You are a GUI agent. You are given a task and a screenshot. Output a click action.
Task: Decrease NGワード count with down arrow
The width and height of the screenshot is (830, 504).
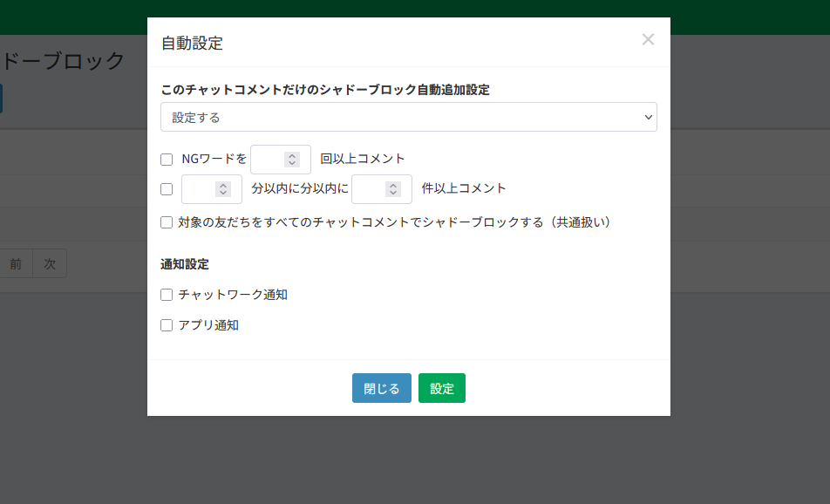point(292,163)
